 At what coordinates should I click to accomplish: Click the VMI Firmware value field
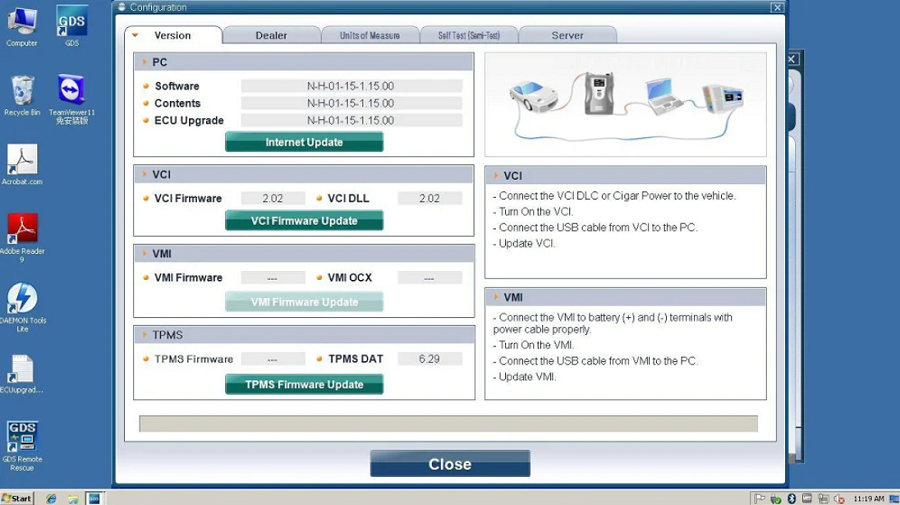[x=273, y=278]
